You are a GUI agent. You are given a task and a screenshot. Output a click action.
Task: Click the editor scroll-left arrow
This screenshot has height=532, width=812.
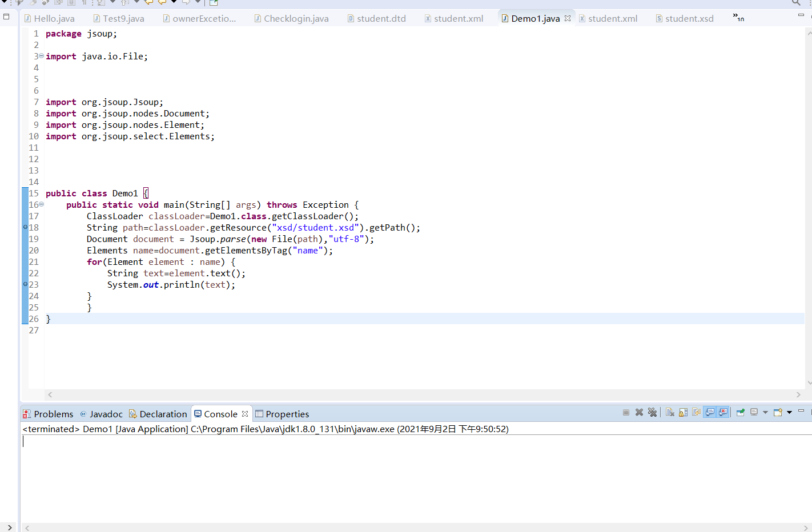tap(50, 394)
